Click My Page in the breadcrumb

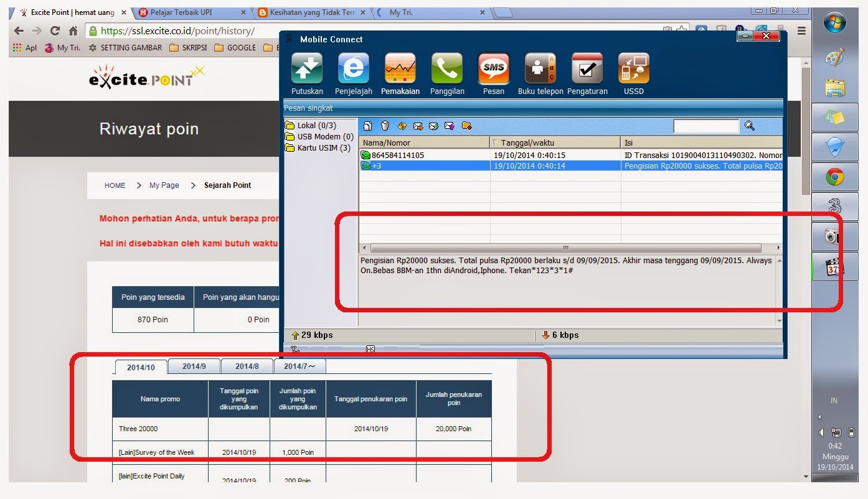(x=164, y=185)
